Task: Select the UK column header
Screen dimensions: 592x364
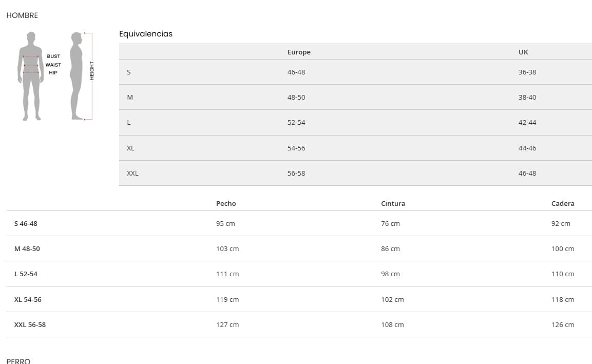Action: [523, 52]
